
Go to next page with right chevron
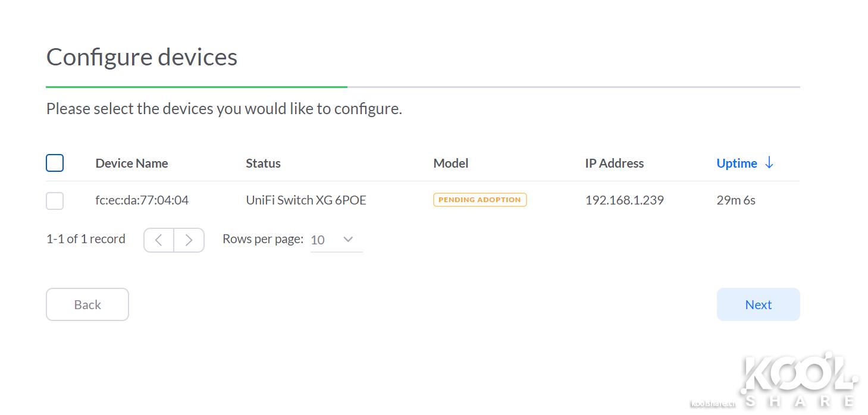coord(189,240)
